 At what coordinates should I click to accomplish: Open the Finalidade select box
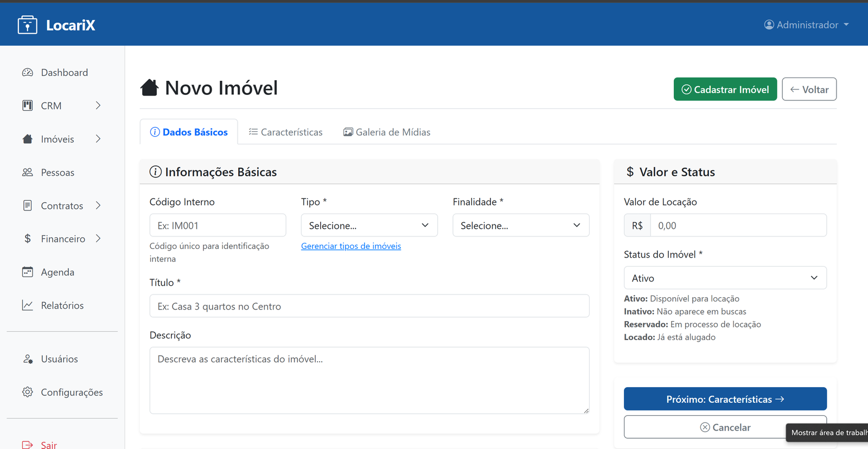[521, 226]
